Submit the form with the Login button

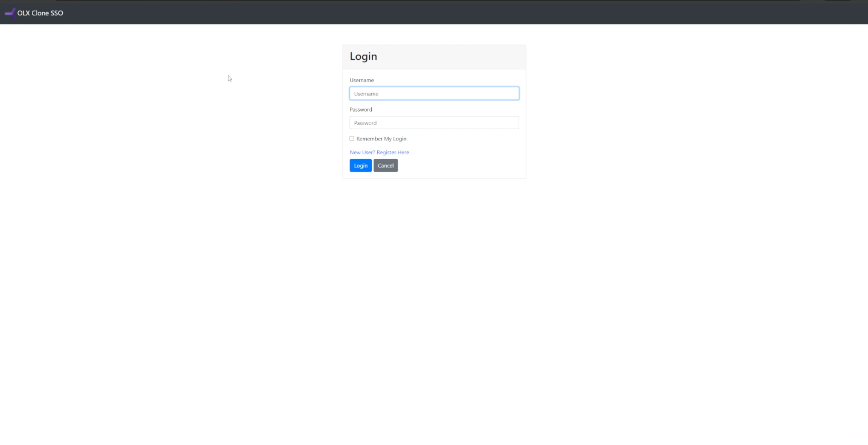(360, 166)
